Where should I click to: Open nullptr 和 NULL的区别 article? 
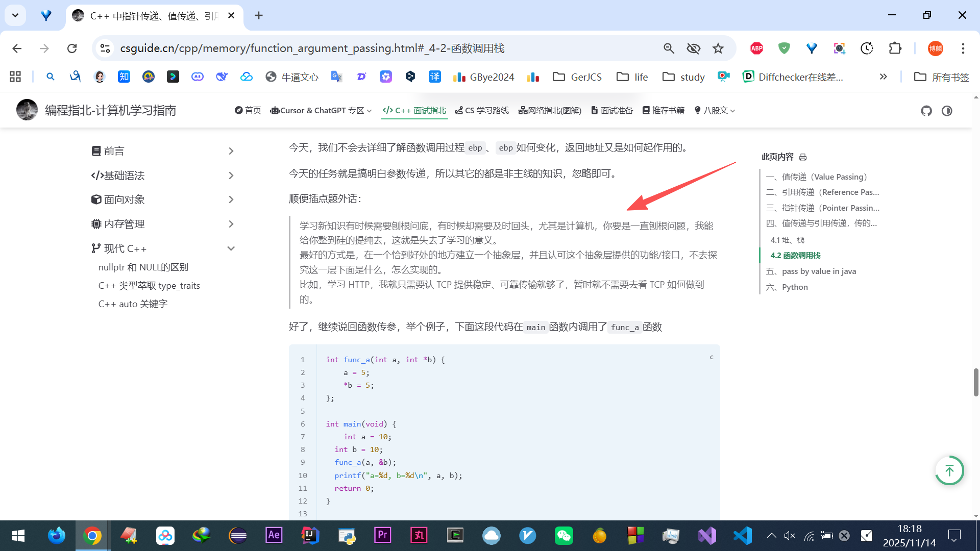pos(143,267)
